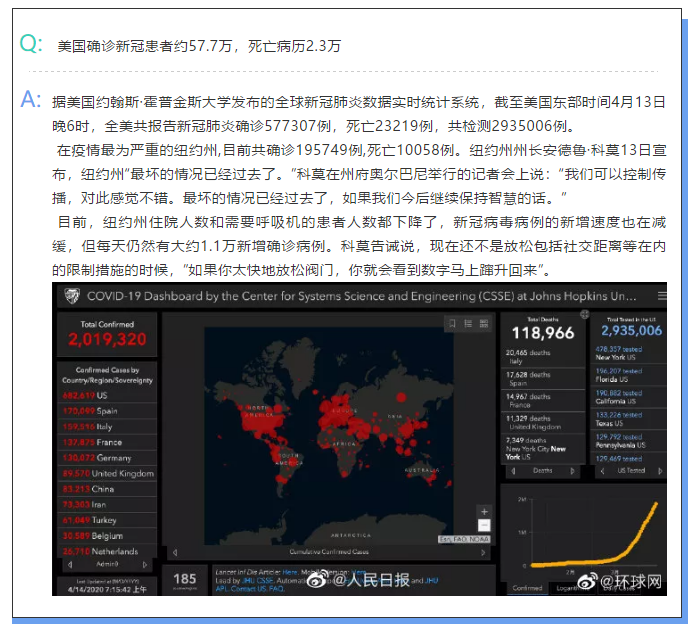The width and height of the screenshot is (700, 629).
Task: Click the orange confirmed cases curve chart
Action: 594,536
